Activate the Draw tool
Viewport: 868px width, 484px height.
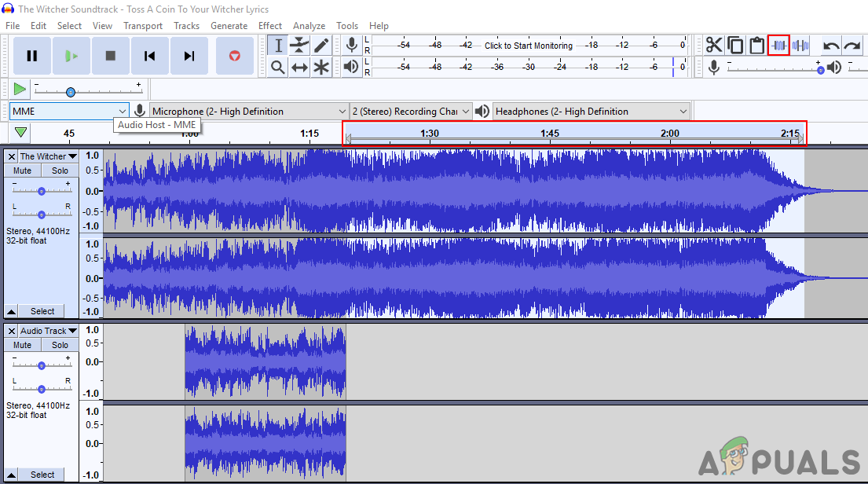pyautogui.click(x=321, y=45)
